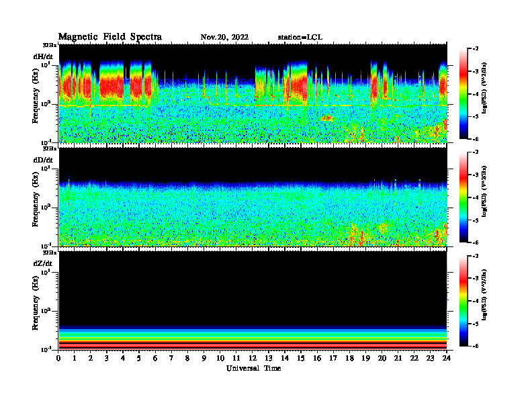Click the dD/dt panel label

[43, 160]
